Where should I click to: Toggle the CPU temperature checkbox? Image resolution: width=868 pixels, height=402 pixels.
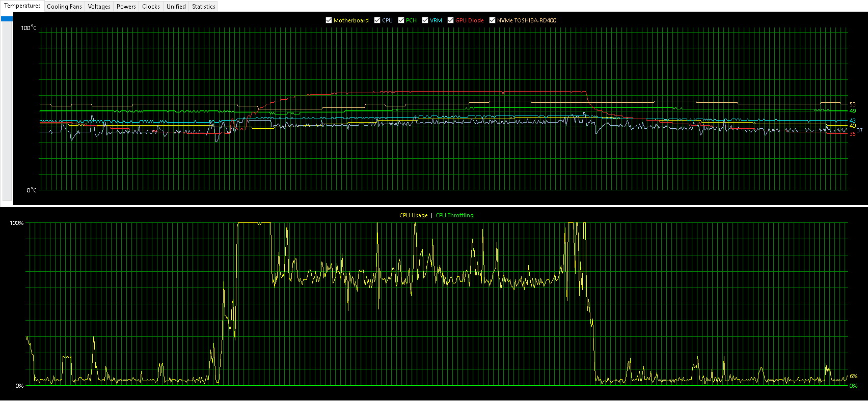click(x=377, y=20)
